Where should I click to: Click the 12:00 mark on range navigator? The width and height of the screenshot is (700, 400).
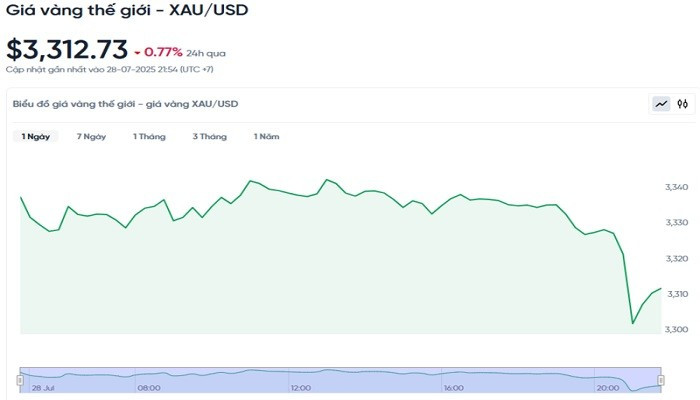[x=301, y=387]
